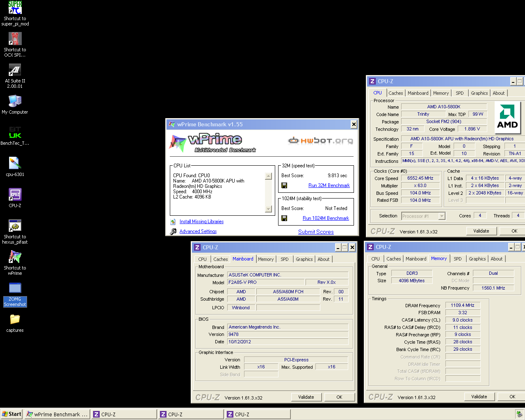Open Install Missing Libraries link

[x=201, y=221]
